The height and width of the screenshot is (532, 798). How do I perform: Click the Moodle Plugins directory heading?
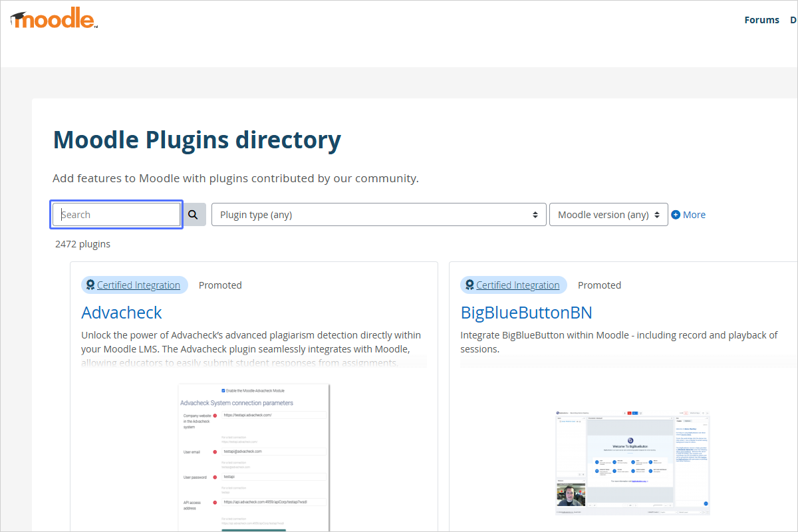[x=197, y=140]
